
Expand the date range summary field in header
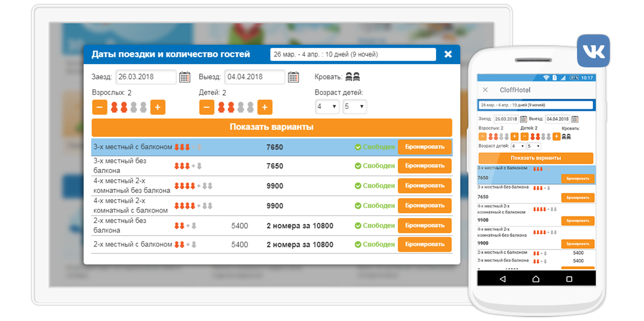point(353,55)
